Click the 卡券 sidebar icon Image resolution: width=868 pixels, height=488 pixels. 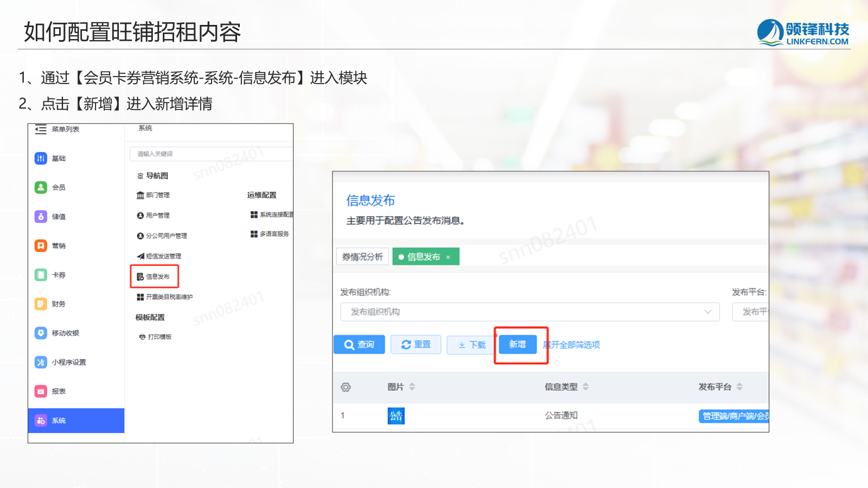click(41, 275)
